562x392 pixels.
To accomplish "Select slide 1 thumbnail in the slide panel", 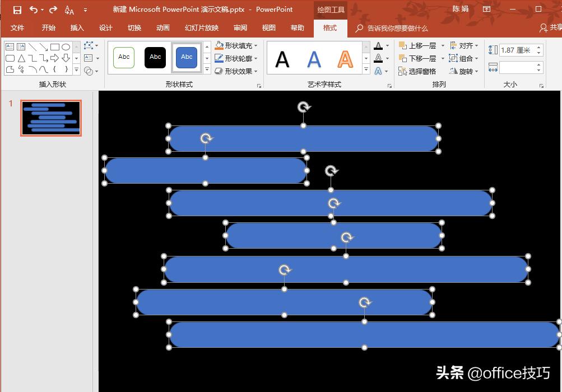I will coord(50,118).
